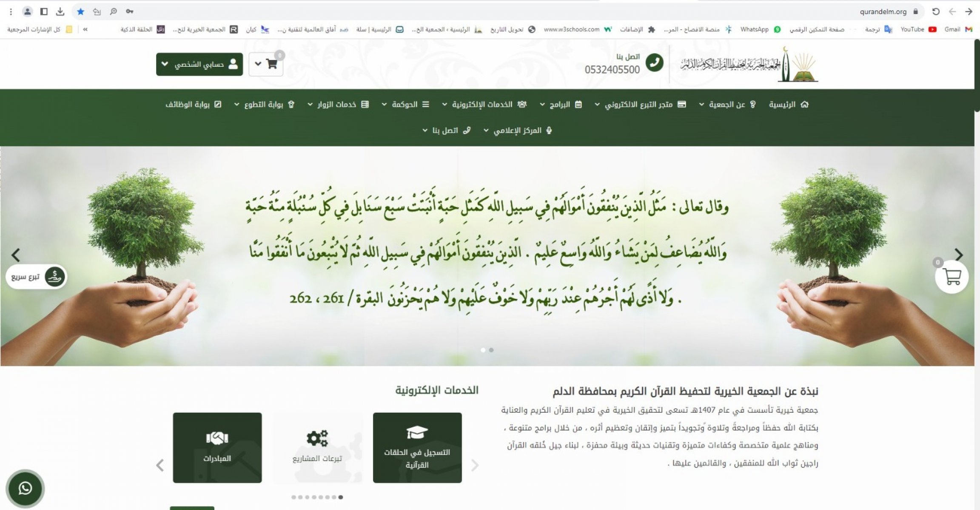Open Gmail bookmark
Image resolution: width=980 pixels, height=510 pixels.
tap(958, 29)
